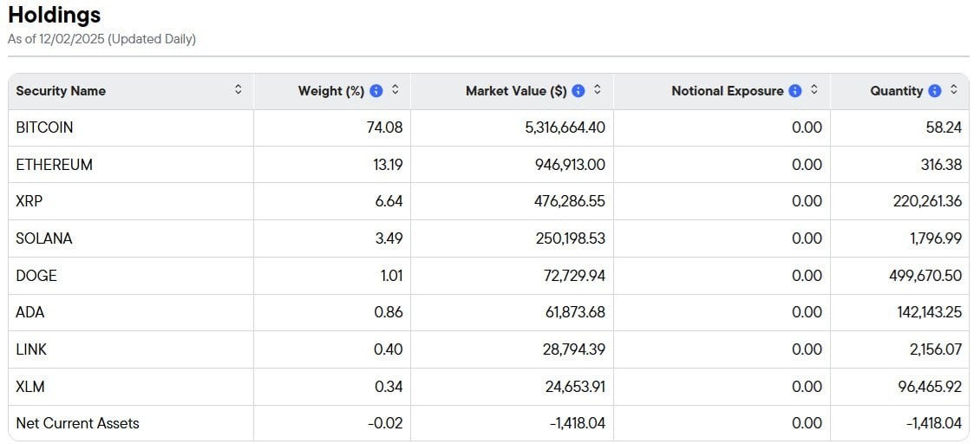
Task: Click the sort arrows in Weight column
Action: tap(395, 90)
